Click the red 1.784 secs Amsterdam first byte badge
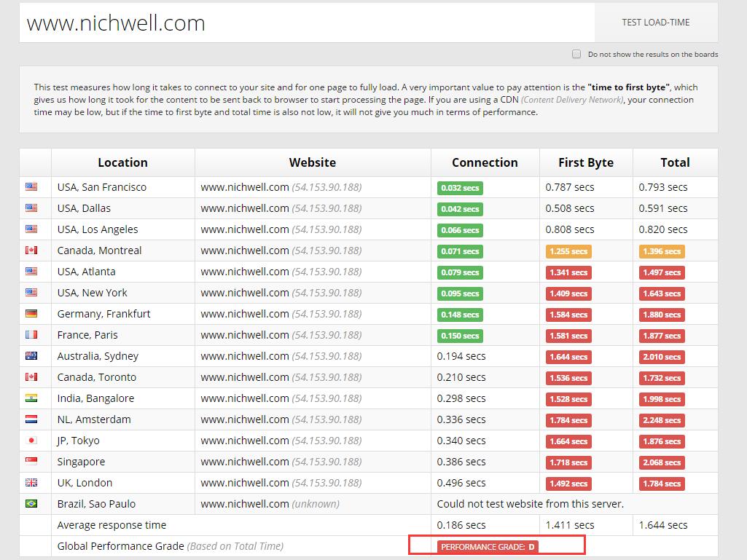747x560 pixels. (x=568, y=420)
